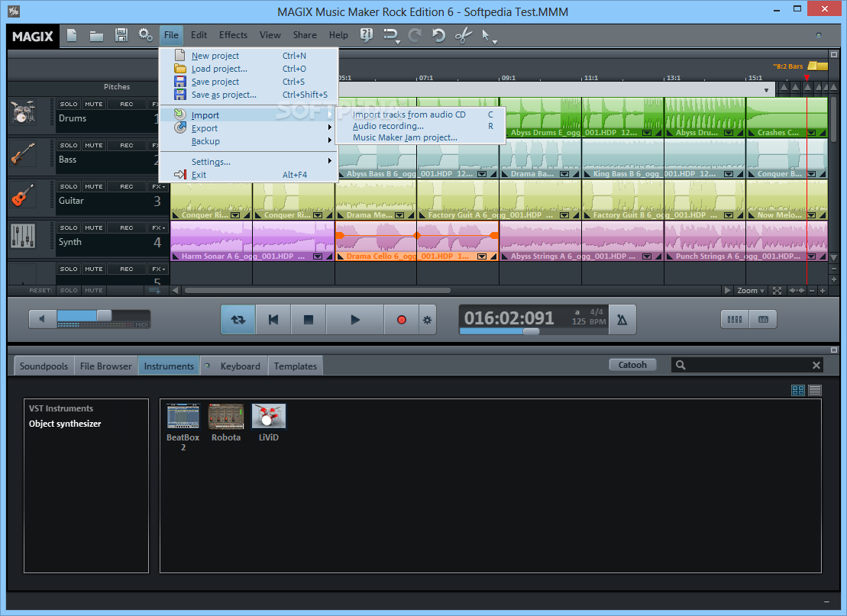Switch instruments to large icons view
Image resolution: width=847 pixels, height=616 pixels.
pos(798,390)
